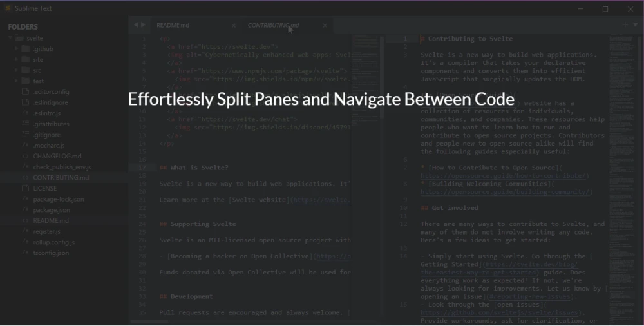Select CONTRIBUTING.md in the sidebar
The image size is (644, 326).
tap(61, 178)
